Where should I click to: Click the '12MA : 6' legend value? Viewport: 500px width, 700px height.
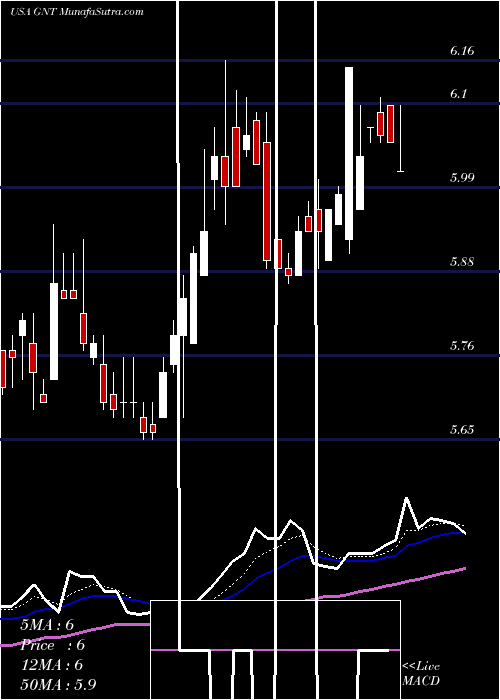(52, 665)
